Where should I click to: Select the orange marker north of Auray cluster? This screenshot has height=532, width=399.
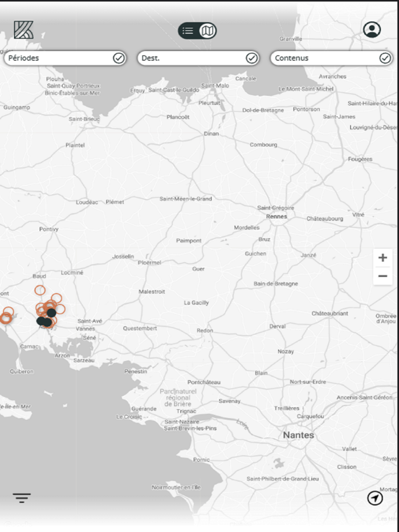[40, 290]
